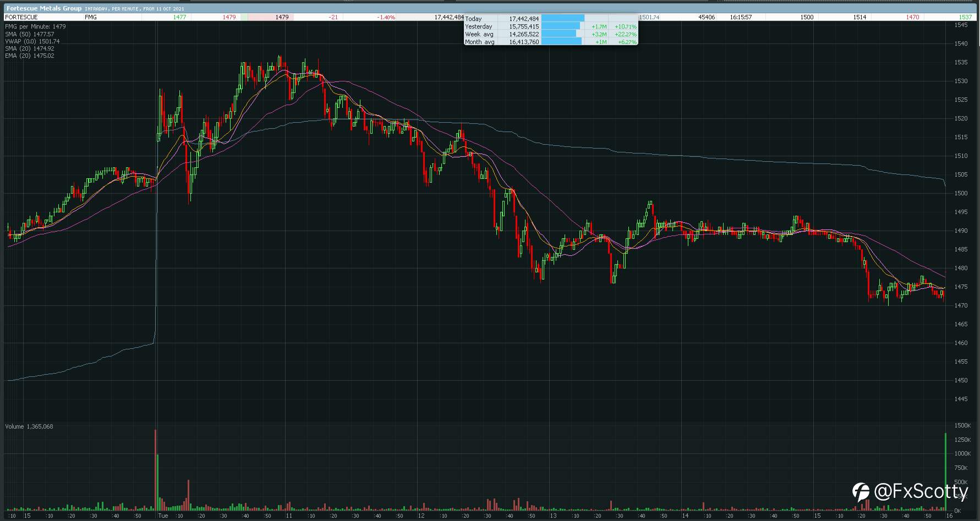Click the tall green closing volume bar
Screen dimensions: 980x521
click(x=945, y=472)
